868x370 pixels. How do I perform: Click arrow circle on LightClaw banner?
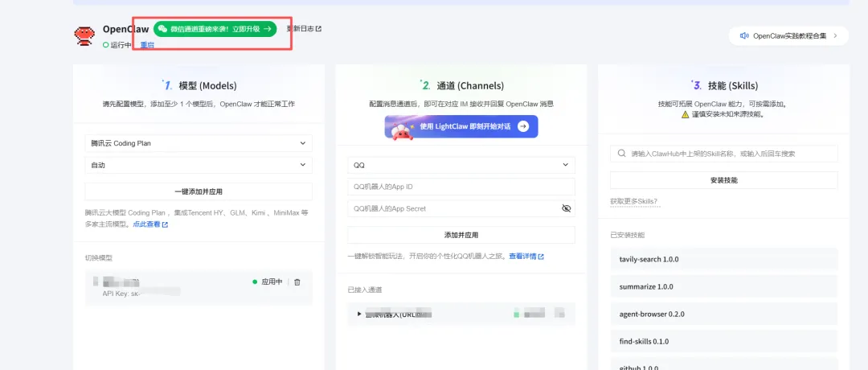coord(523,127)
